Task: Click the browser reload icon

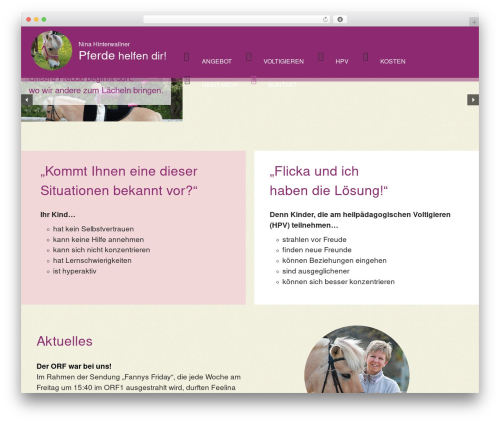Action: coord(325,19)
